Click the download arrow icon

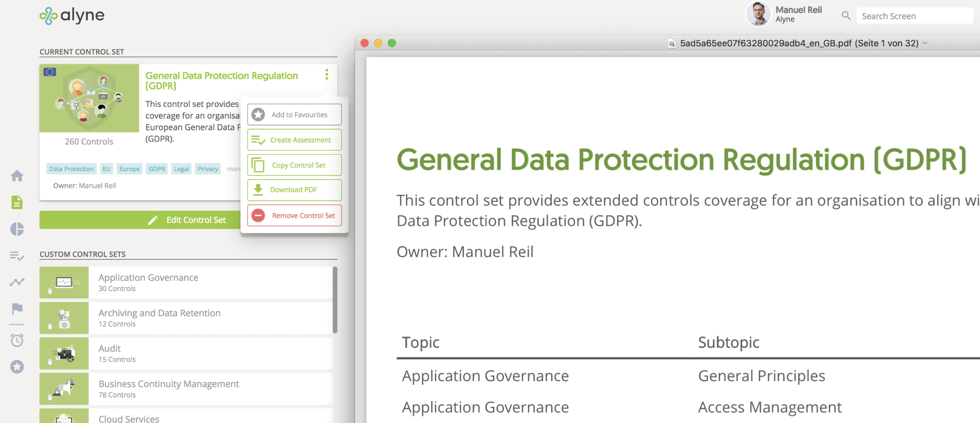tap(258, 190)
